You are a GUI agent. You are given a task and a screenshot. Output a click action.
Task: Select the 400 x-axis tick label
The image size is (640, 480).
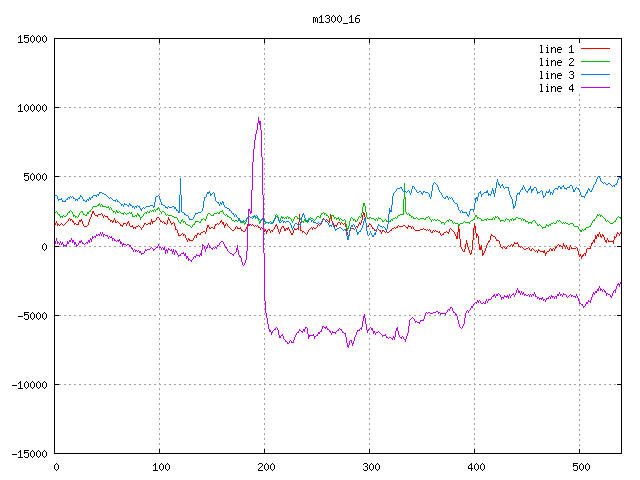tap(474, 466)
